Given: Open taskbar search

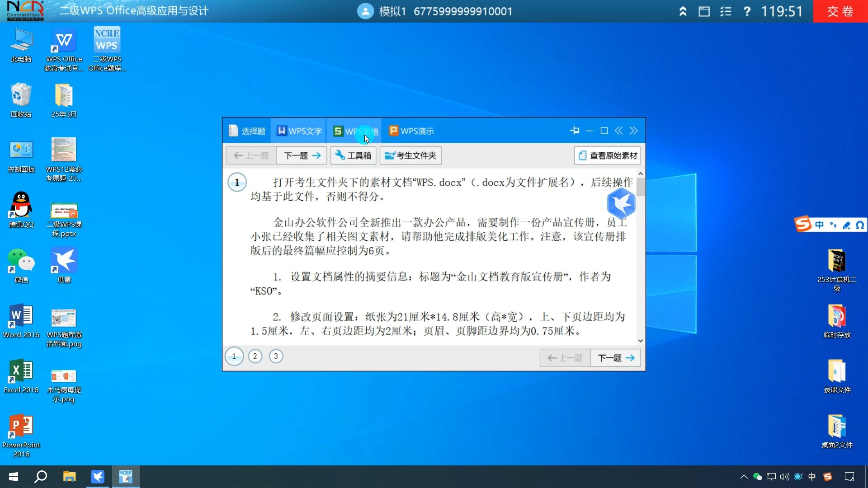Looking at the screenshot, I should 41,477.
